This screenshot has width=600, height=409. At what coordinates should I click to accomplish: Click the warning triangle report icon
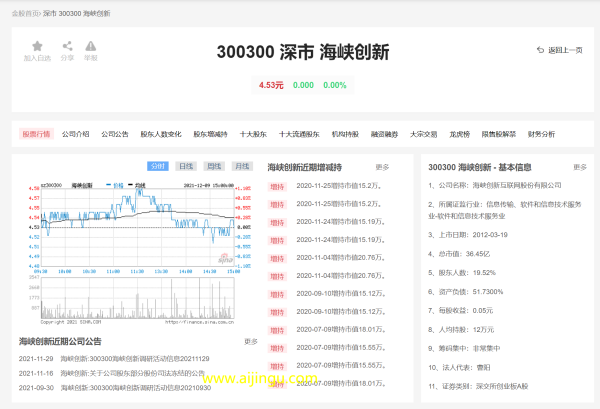(91, 46)
